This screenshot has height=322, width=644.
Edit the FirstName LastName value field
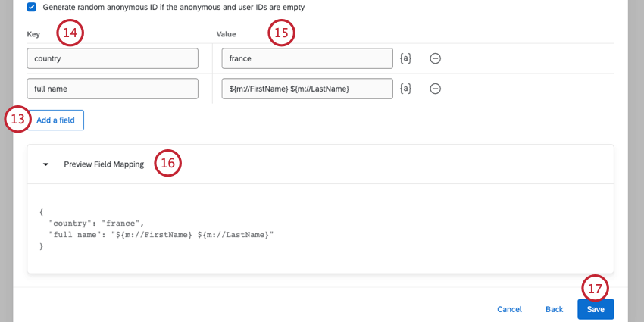[307, 89]
